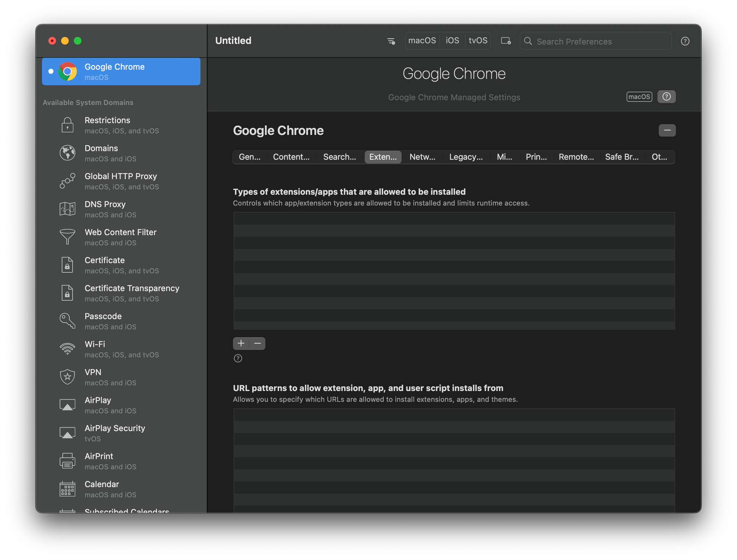Open the DNS Proxy settings icon
Image resolution: width=737 pixels, height=560 pixels.
pos(66,208)
